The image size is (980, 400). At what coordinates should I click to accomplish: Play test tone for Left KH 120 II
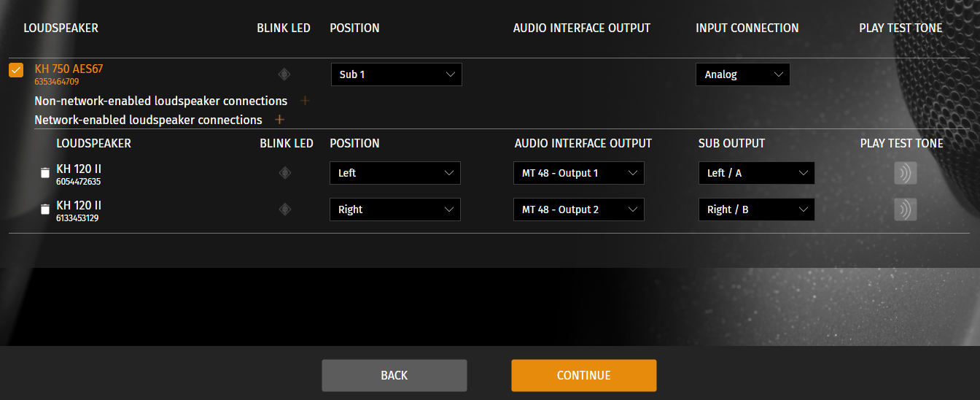click(905, 173)
